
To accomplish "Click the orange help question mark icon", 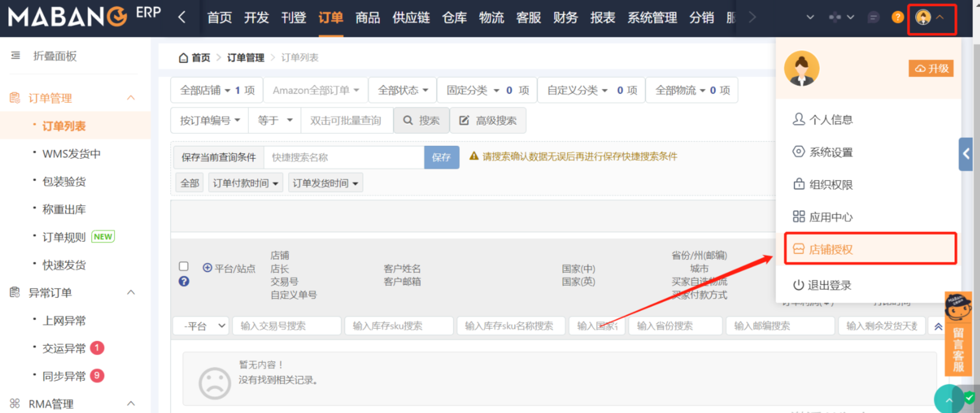I will [x=897, y=18].
